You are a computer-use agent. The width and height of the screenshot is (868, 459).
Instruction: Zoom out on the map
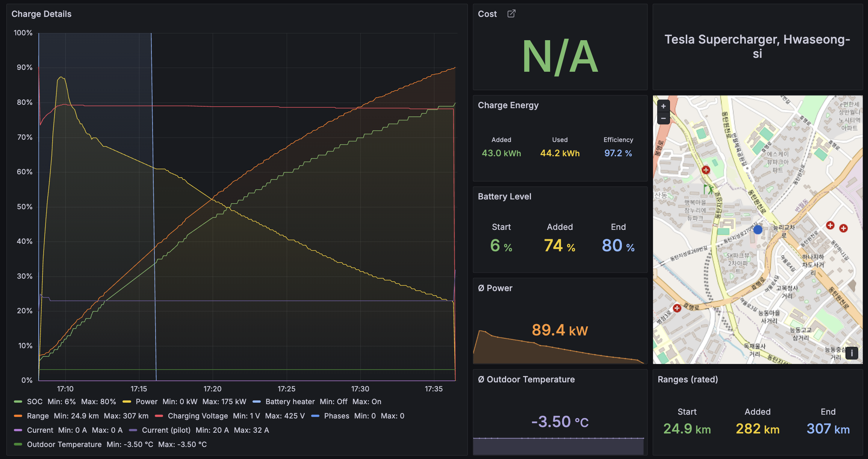tap(664, 118)
